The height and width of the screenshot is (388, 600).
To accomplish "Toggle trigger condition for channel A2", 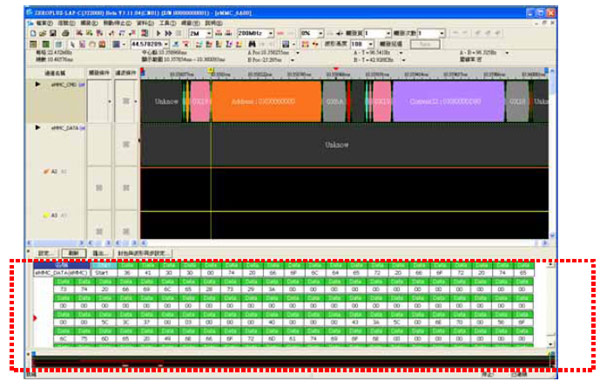I will tap(99, 188).
